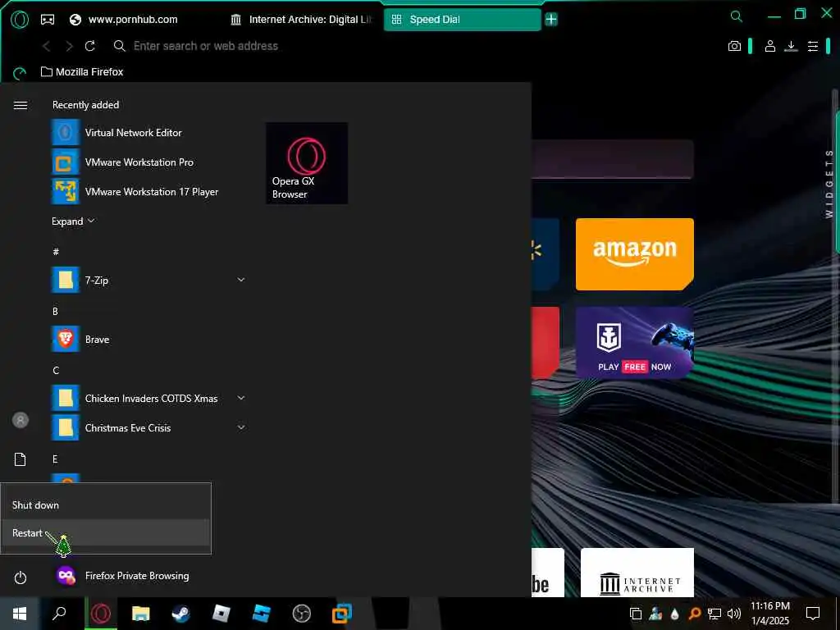Viewport: 840px width, 630px height.
Task: Click the Opera GX taskbar icon
Action: click(101, 614)
